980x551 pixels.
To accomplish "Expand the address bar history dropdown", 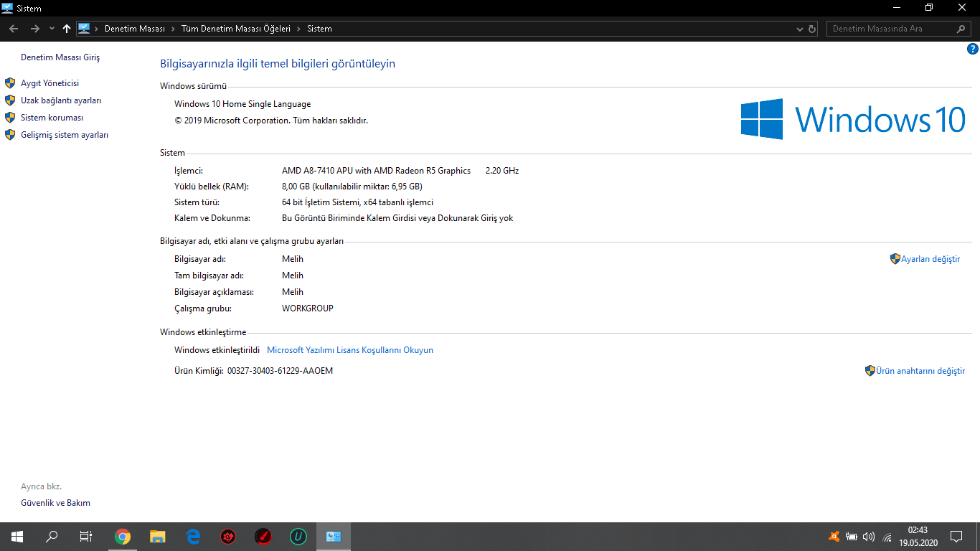I will pyautogui.click(x=800, y=29).
